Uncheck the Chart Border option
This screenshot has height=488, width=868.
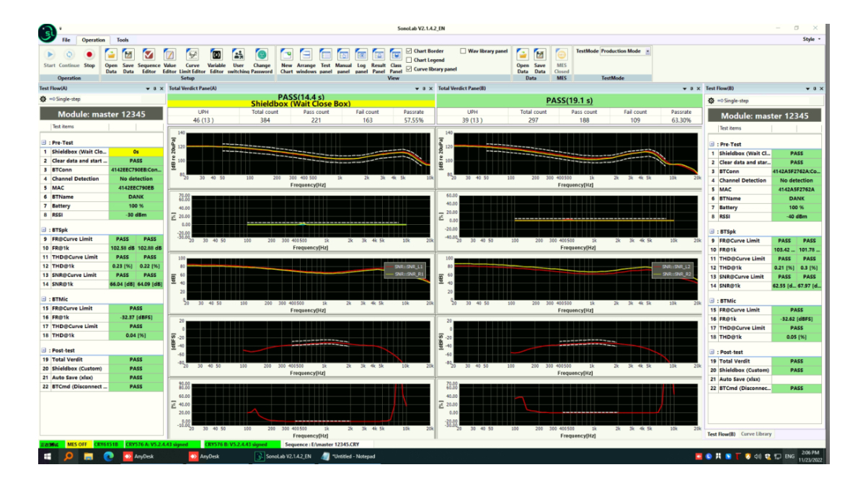coord(409,51)
